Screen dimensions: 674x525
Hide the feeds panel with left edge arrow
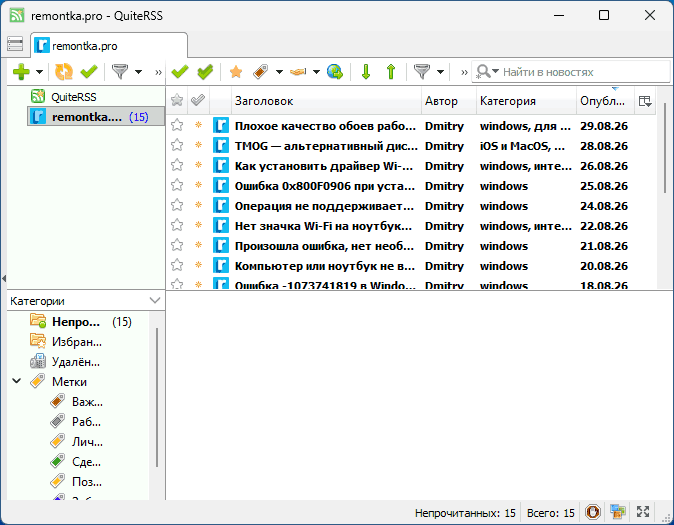click(x=4, y=279)
